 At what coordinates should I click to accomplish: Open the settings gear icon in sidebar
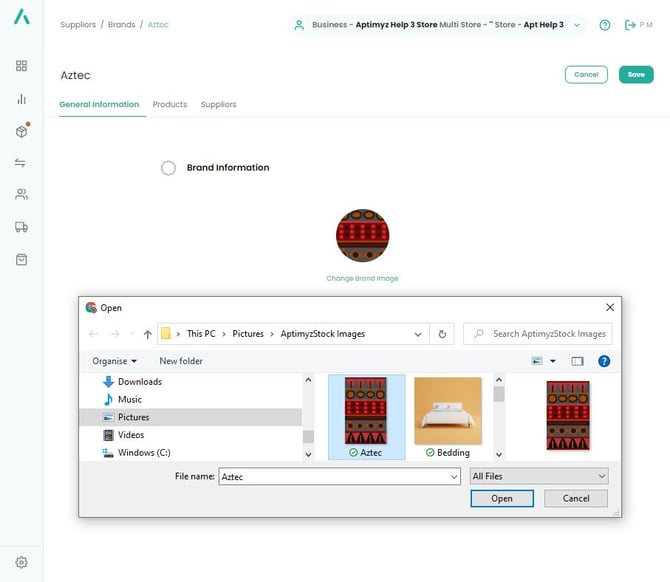pyautogui.click(x=21, y=563)
